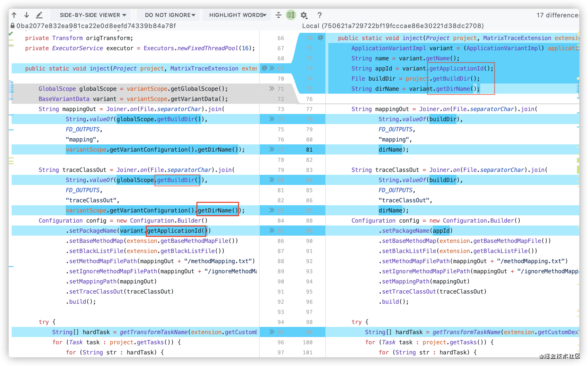Jump to previous difference using the up arrow
Screen dimensions: 588x366
click(x=14, y=15)
